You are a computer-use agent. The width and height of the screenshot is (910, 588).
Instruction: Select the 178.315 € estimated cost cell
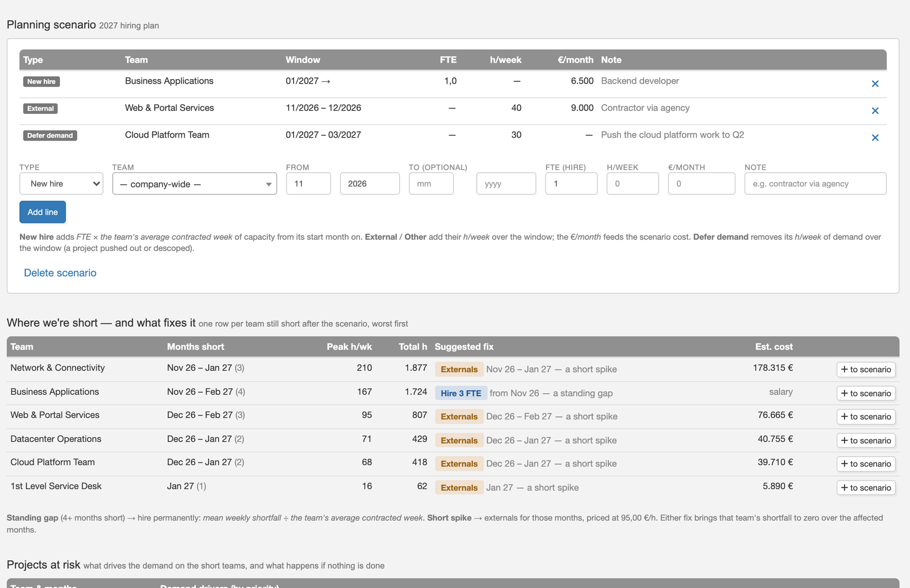(x=772, y=368)
